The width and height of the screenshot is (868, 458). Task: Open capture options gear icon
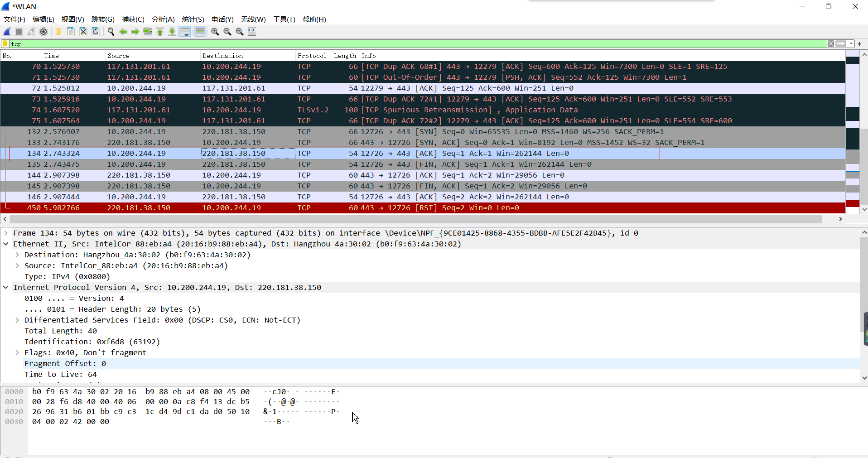(x=43, y=32)
